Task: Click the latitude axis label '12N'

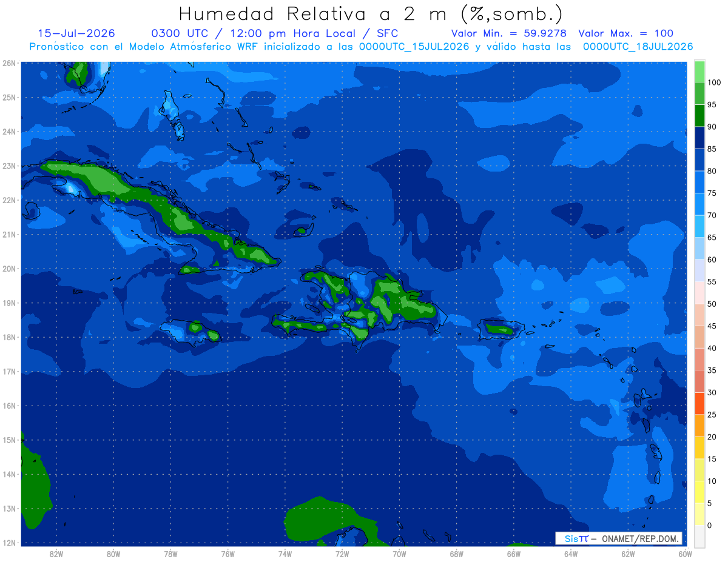Action: click(x=8, y=543)
